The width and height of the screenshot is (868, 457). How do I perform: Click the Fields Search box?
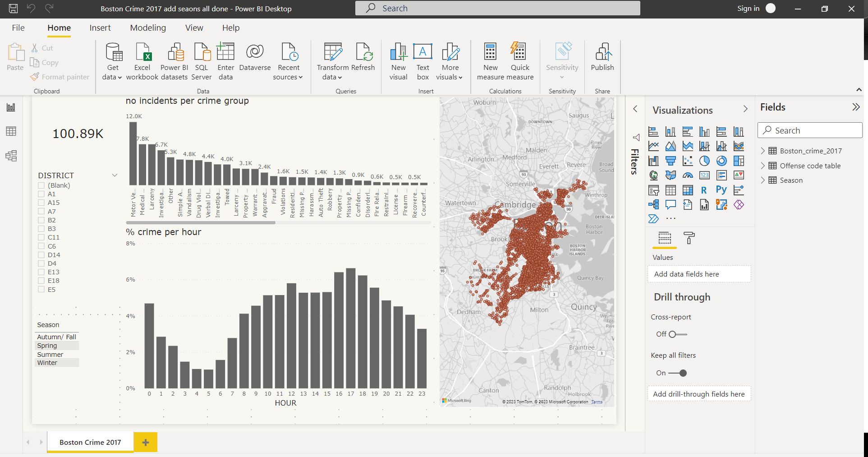tap(809, 130)
